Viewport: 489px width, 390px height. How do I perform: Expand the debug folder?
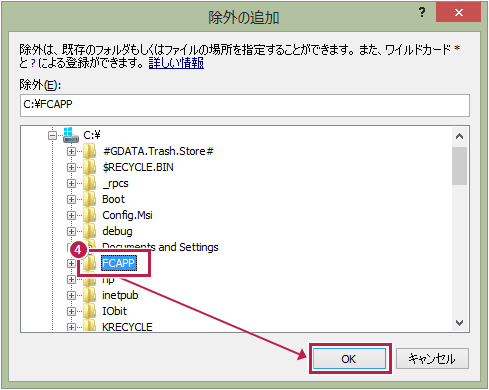pos(71,231)
